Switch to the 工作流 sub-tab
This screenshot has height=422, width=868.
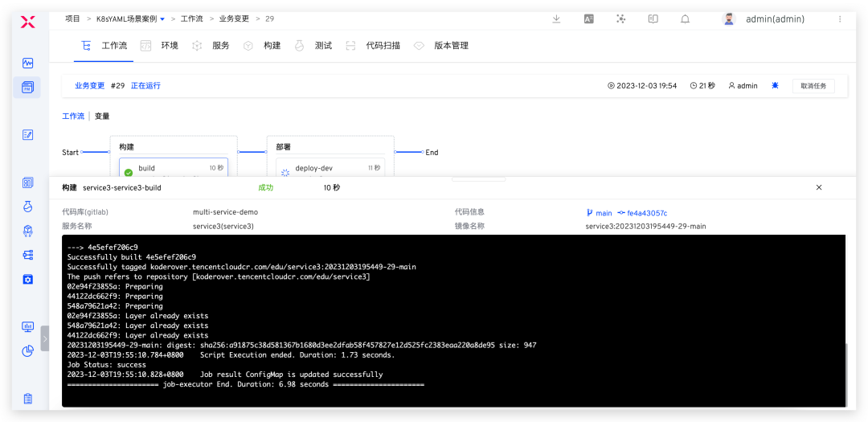point(73,117)
